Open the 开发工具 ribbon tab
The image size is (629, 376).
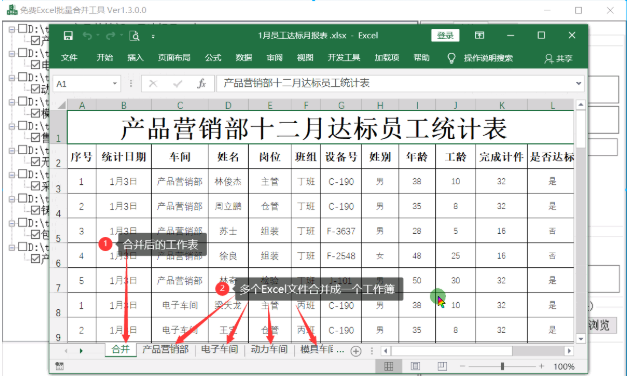(x=344, y=58)
